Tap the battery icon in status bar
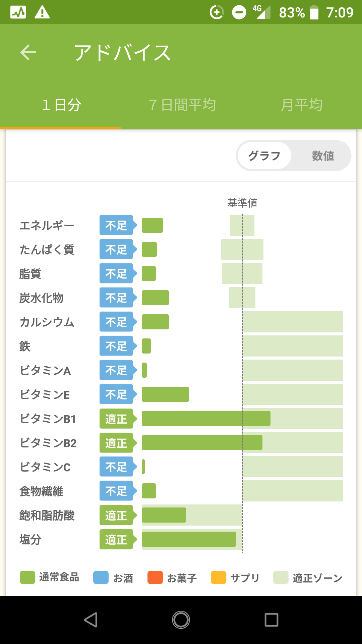The width and height of the screenshot is (362, 644). coord(314,12)
